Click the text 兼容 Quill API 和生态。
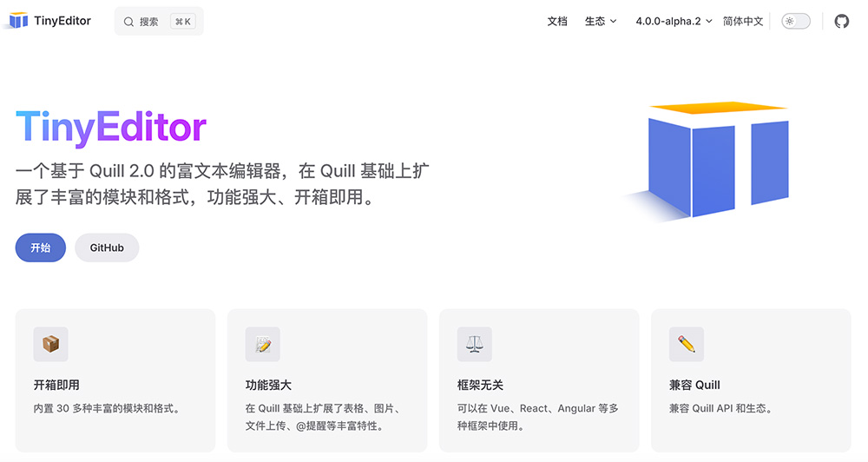This screenshot has width=868, height=462. pos(721,408)
